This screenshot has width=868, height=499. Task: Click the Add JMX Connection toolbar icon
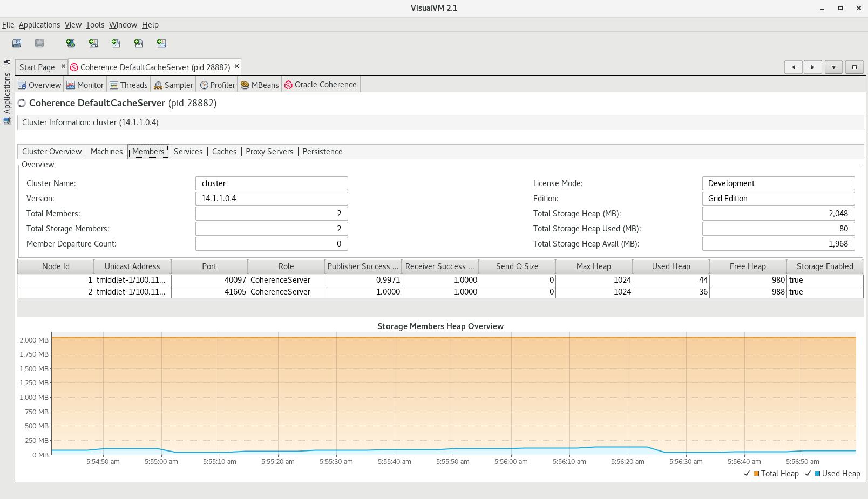tap(93, 44)
